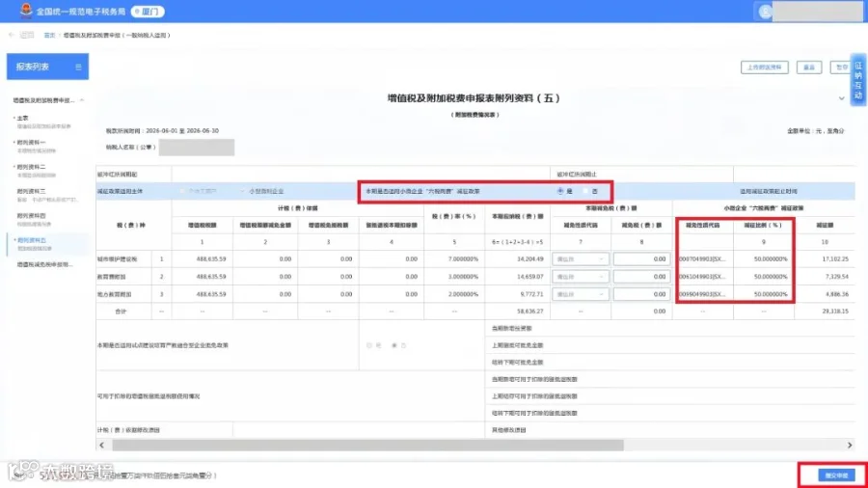868x488 pixels.
Task: Click the user avatar icon
Action: (x=765, y=11)
